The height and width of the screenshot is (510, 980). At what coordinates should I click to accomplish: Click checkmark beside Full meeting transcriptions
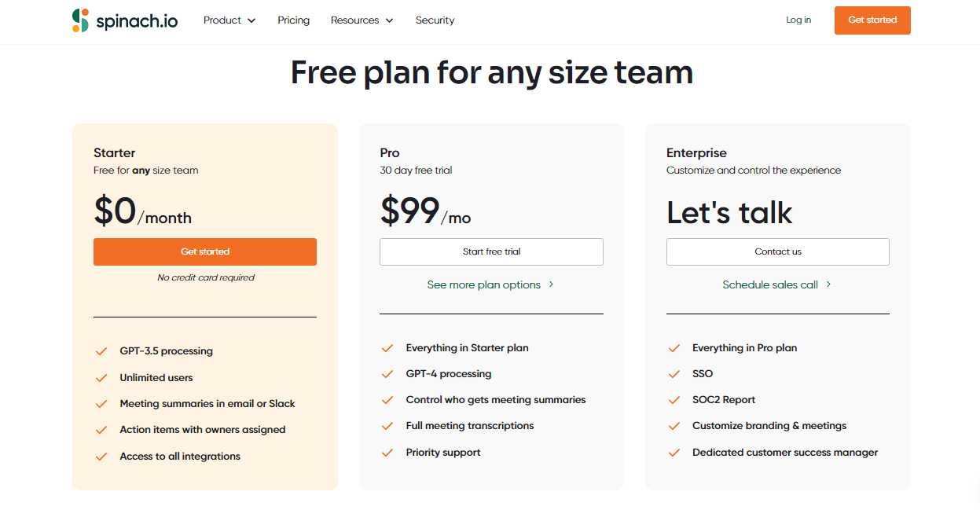(x=387, y=426)
